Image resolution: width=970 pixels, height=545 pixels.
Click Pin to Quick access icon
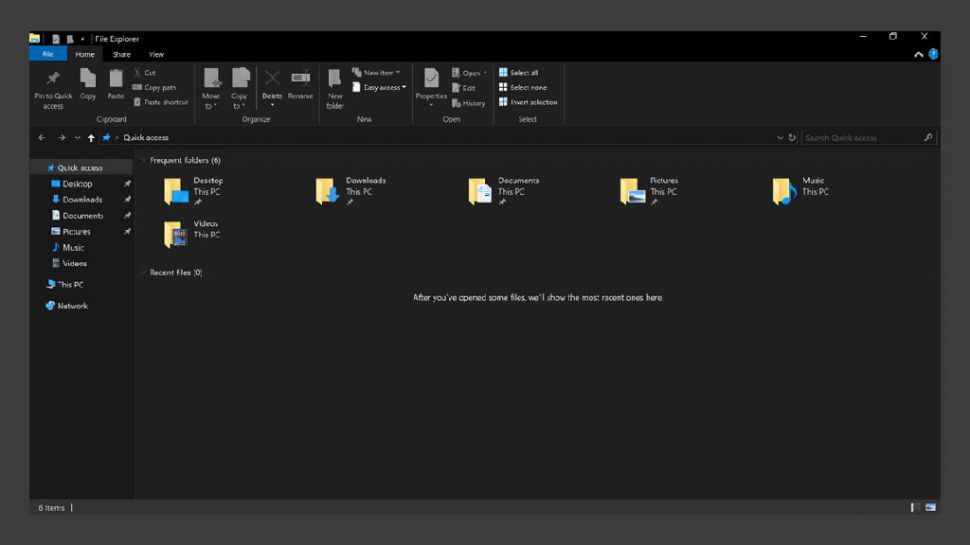(52, 80)
